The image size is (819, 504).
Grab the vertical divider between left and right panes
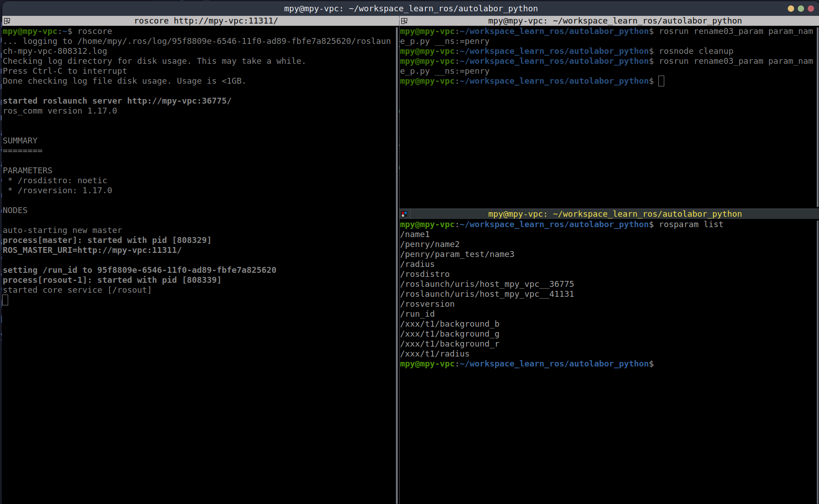[x=398, y=262]
